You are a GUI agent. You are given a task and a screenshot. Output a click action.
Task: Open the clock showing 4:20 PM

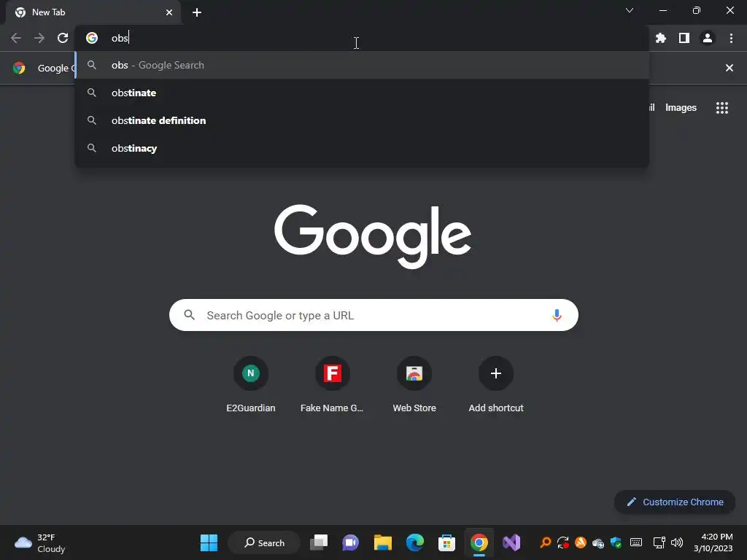point(713,542)
